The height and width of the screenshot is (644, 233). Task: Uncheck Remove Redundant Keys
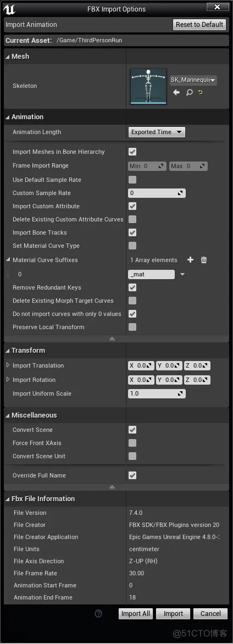pos(132,287)
